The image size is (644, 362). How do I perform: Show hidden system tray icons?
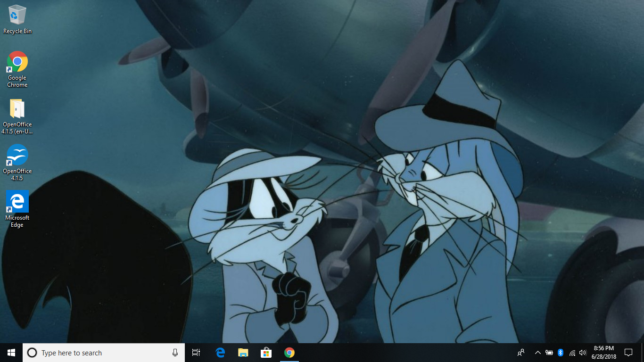[x=537, y=353]
